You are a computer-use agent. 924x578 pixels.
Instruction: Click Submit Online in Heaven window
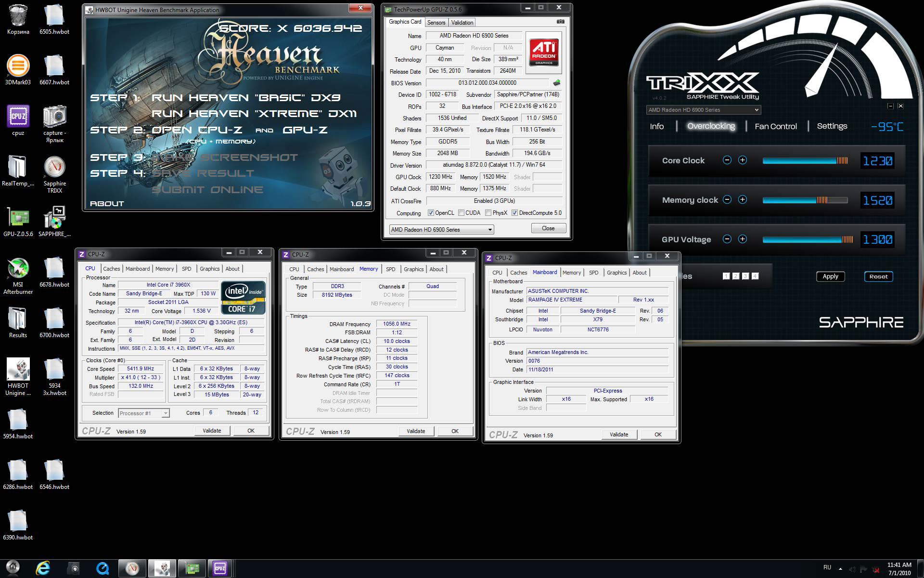207,190
